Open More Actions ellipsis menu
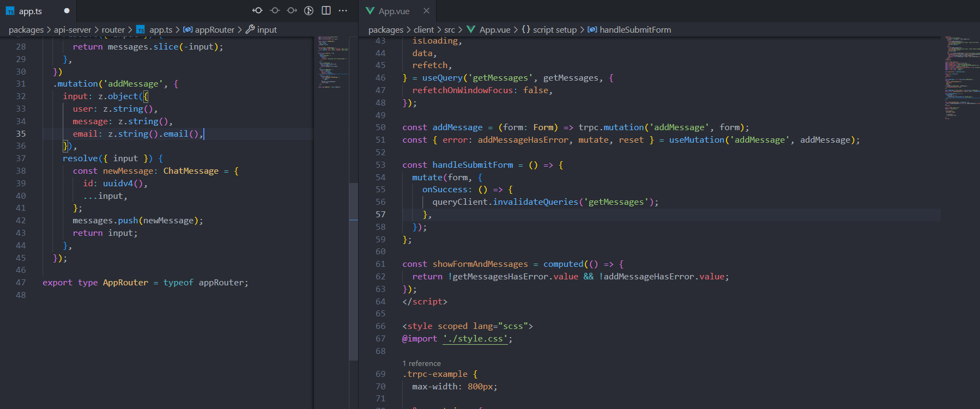This screenshot has width=980, height=409. pyautogui.click(x=343, y=10)
